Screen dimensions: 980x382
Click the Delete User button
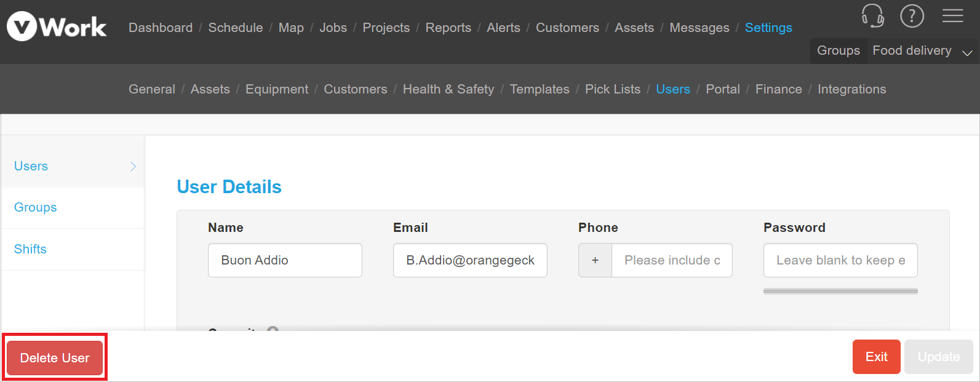tap(54, 357)
